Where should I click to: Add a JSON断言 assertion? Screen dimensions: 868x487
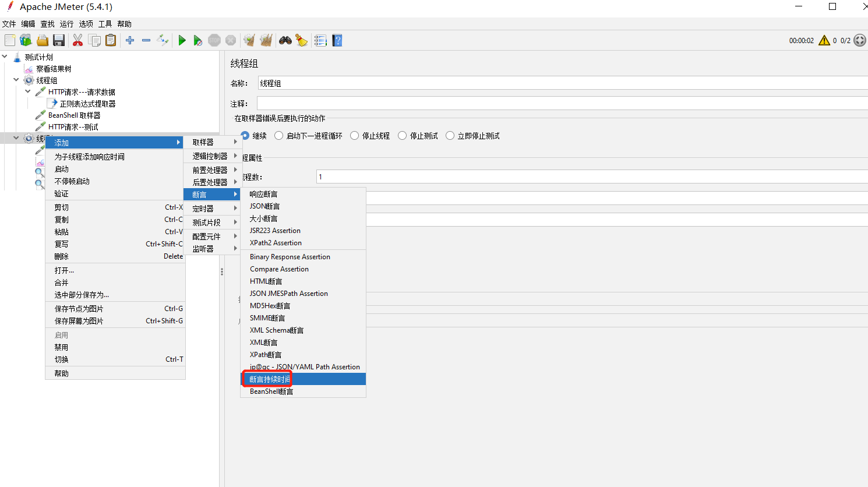pyautogui.click(x=304, y=206)
